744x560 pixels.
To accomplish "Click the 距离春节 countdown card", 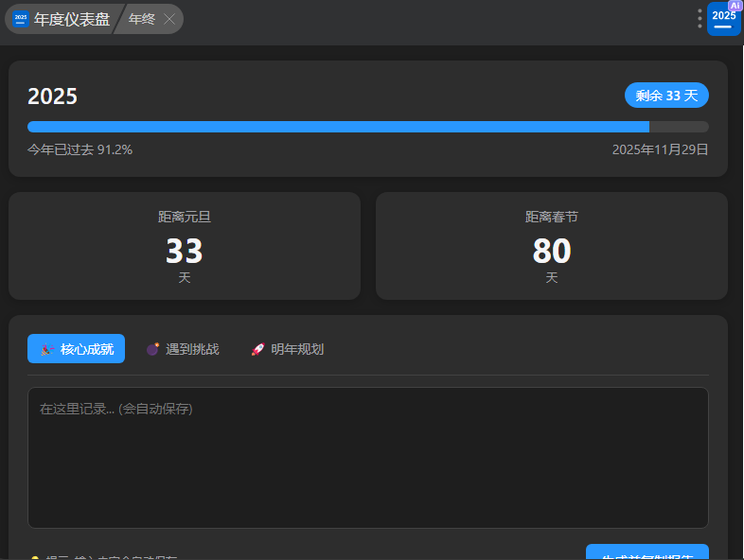I will click(552, 246).
